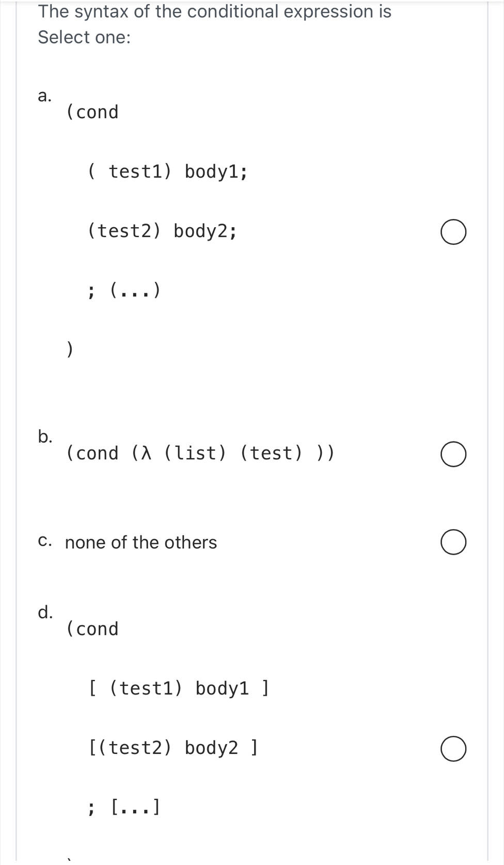Click the '(cond (λ (list) (test) ))' text
Viewport: 504px width, 865px height.
[199, 453]
